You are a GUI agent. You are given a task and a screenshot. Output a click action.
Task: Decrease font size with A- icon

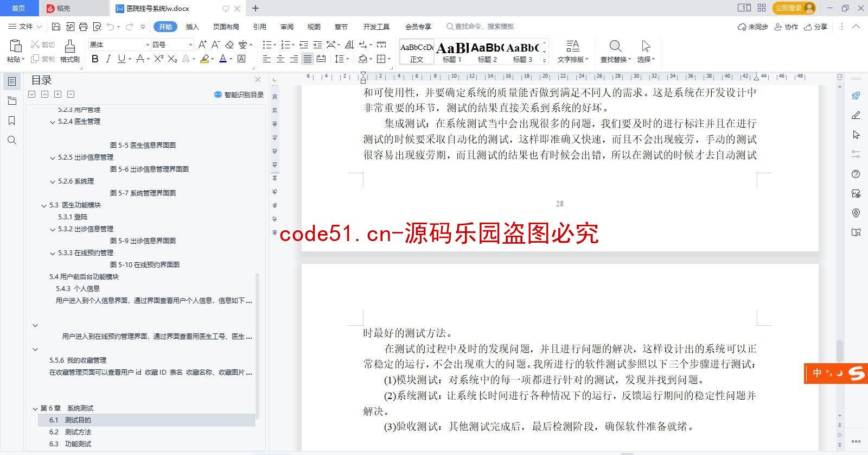click(x=215, y=45)
